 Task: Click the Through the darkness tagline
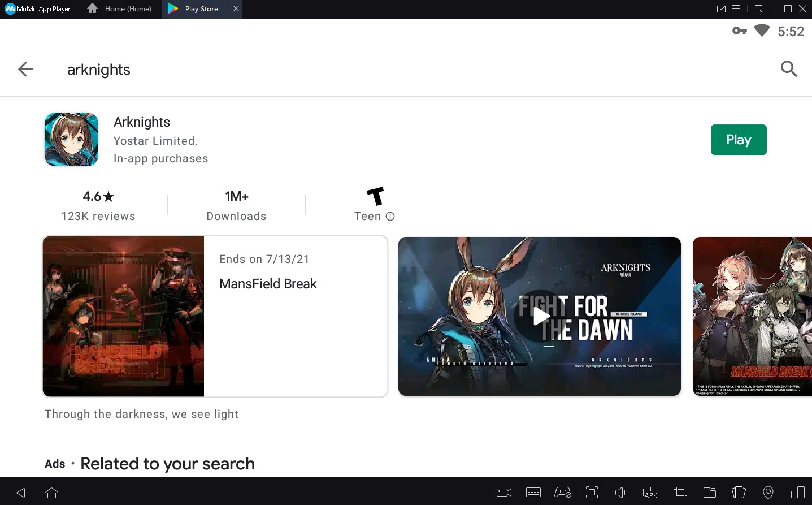click(x=141, y=414)
